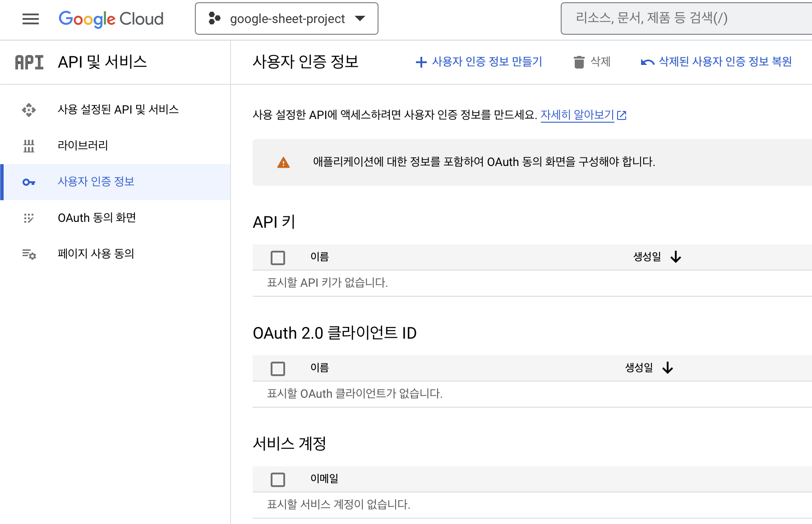Viewport: 812px width, 524px height.
Task: Click the Google Cloud logo
Action: (111, 19)
